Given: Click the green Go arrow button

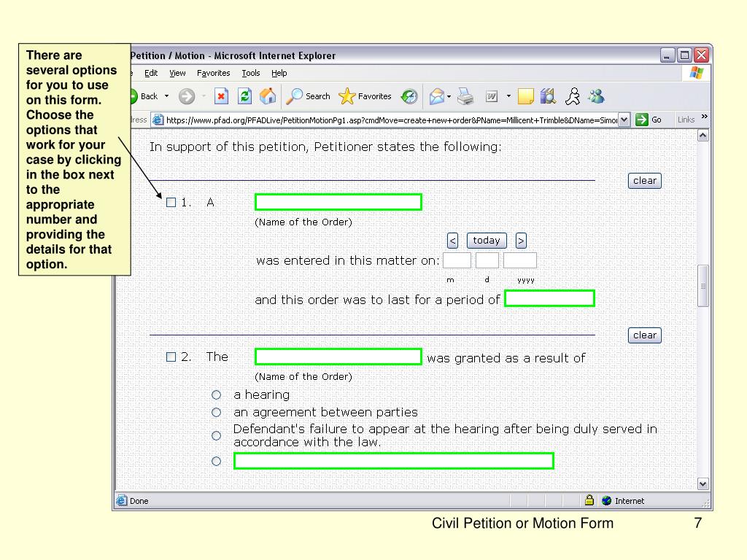Looking at the screenshot, I should click(642, 120).
